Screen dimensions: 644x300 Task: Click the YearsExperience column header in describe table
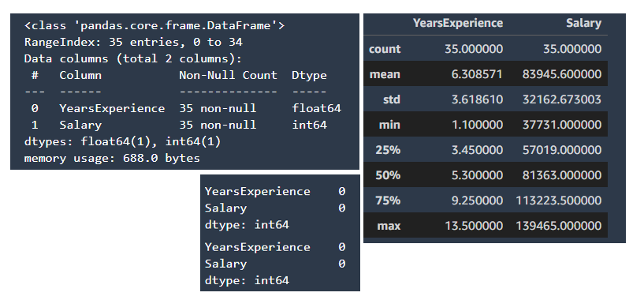(457, 23)
